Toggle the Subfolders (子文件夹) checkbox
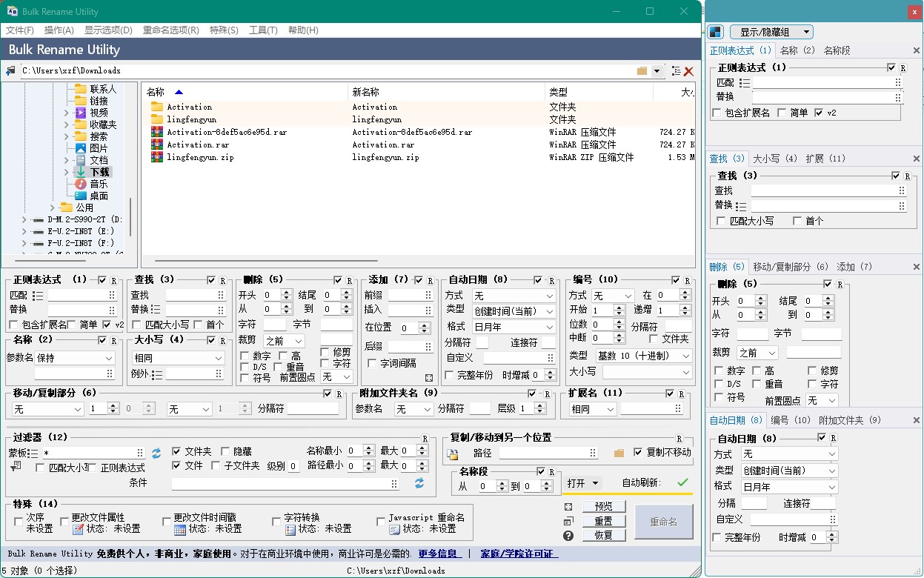The image size is (924, 578). point(216,466)
